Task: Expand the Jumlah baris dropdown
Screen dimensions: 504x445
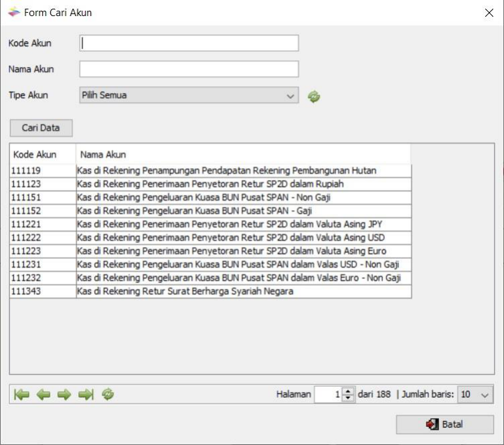Action: click(x=476, y=395)
